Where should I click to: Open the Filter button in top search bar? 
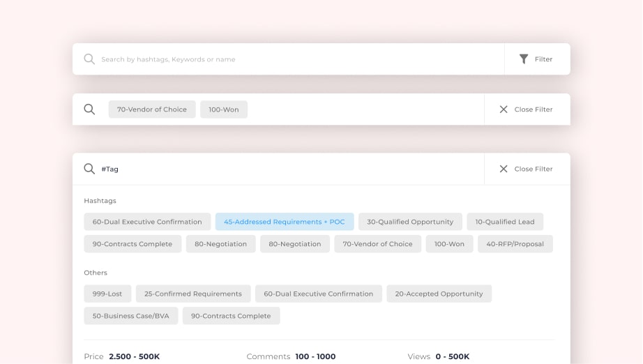(537, 59)
